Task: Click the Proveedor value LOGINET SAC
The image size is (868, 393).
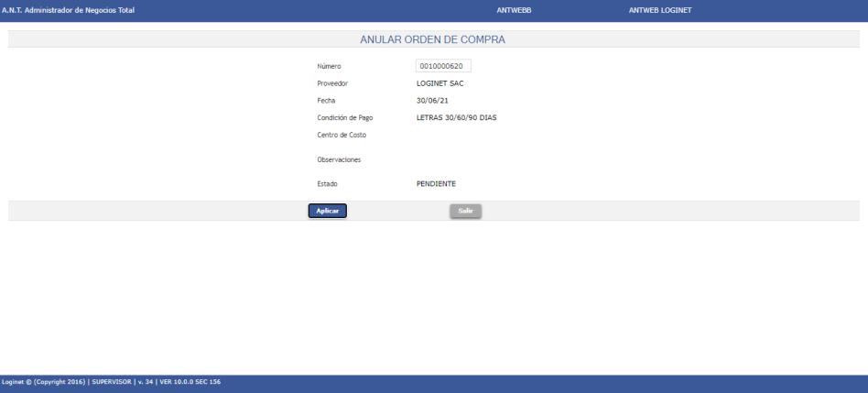Action: [439, 83]
